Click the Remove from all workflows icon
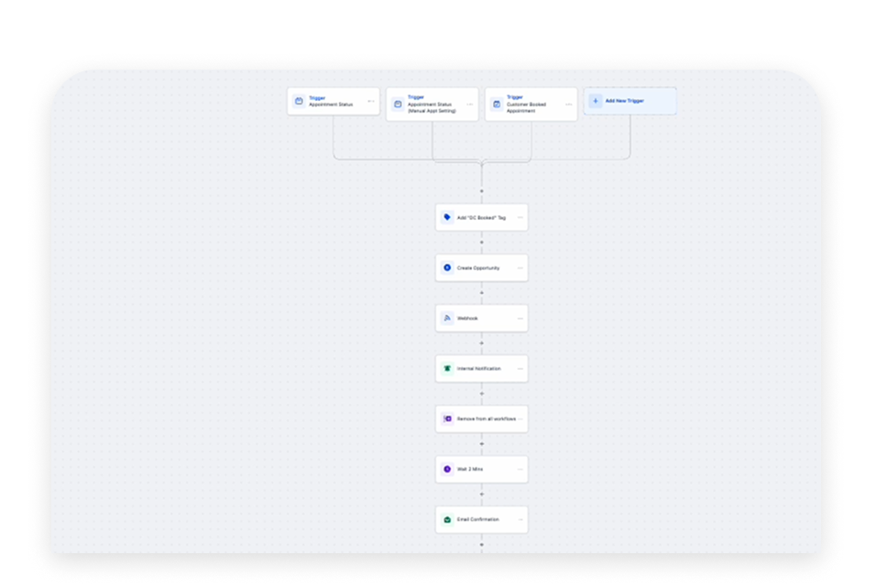876x588 pixels. click(x=447, y=419)
